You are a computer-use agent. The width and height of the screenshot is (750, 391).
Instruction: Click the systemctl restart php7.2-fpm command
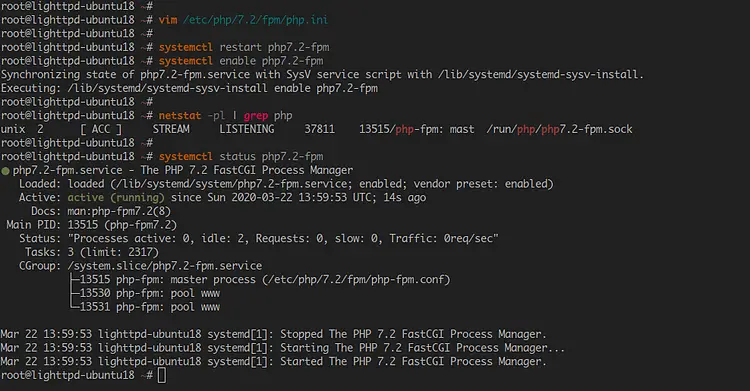[x=244, y=47]
